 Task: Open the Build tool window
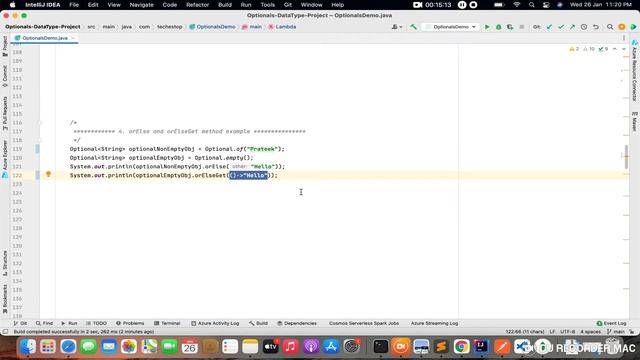tap(258, 323)
